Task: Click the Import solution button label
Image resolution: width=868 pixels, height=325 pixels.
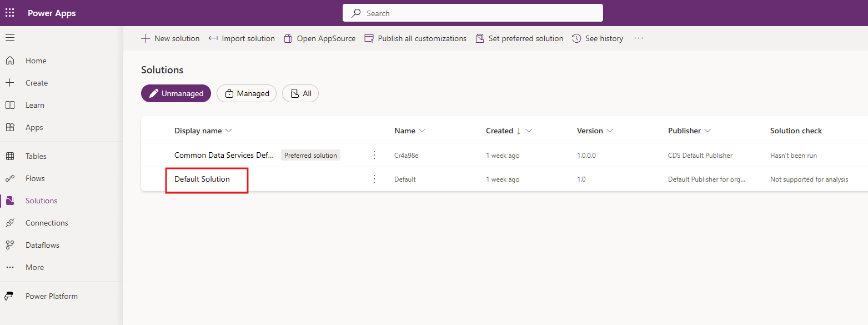Action: (x=248, y=38)
